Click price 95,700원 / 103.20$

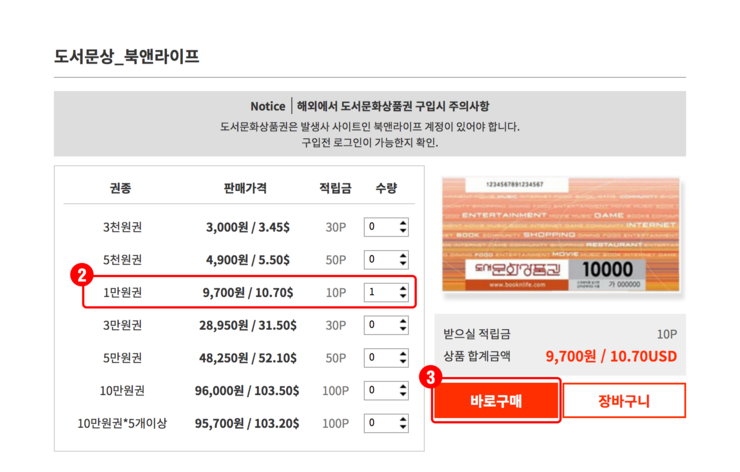[247, 423]
